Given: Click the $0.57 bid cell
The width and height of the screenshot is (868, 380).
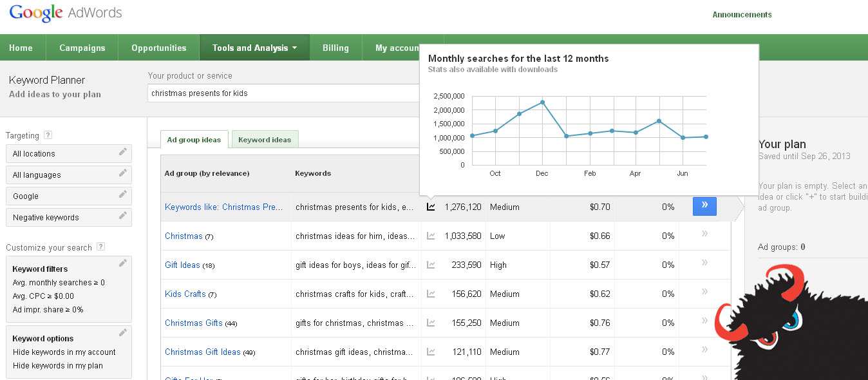Looking at the screenshot, I should click(x=599, y=265).
